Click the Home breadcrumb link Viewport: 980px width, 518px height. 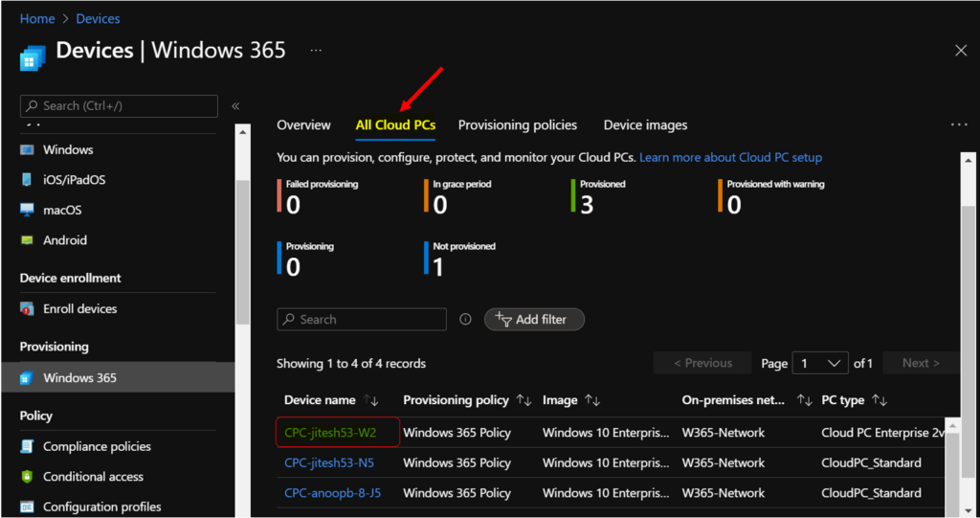[x=37, y=19]
